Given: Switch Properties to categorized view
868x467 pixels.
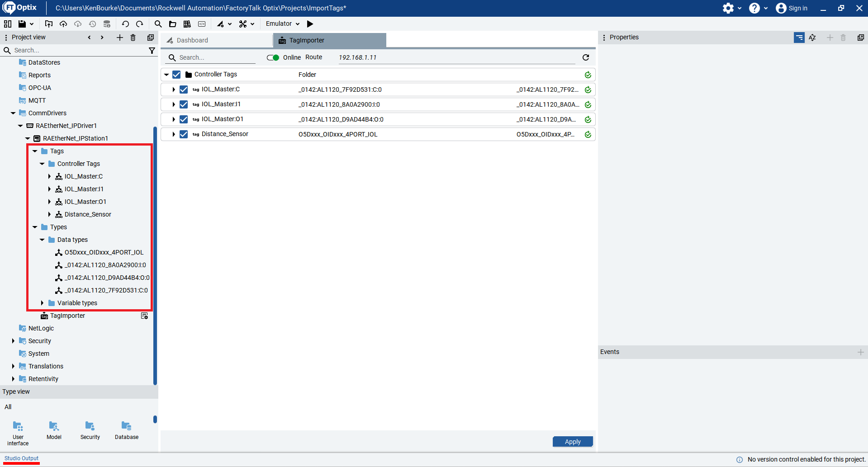Looking at the screenshot, I should [x=799, y=38].
